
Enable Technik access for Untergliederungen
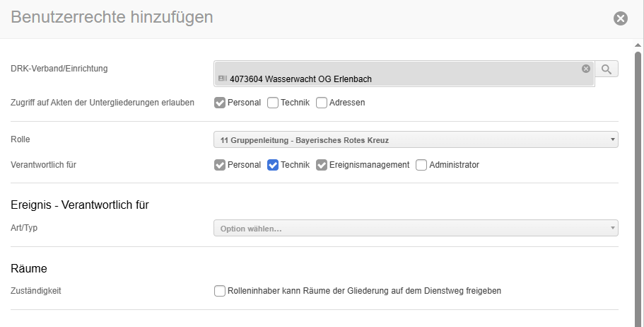coord(273,103)
